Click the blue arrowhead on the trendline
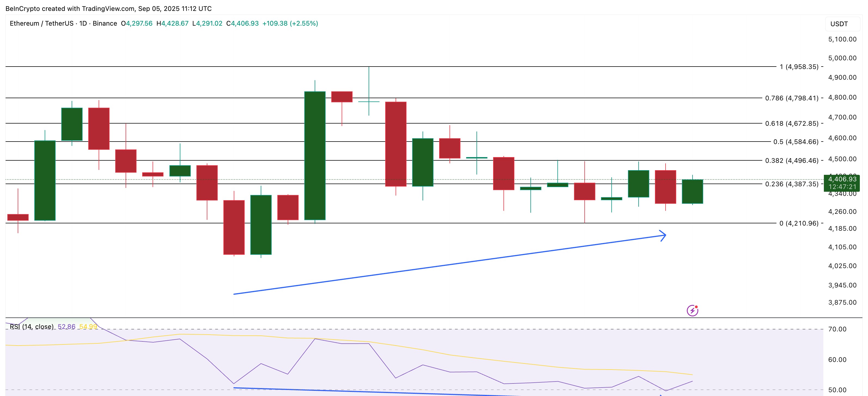868x396 pixels. tap(663, 235)
